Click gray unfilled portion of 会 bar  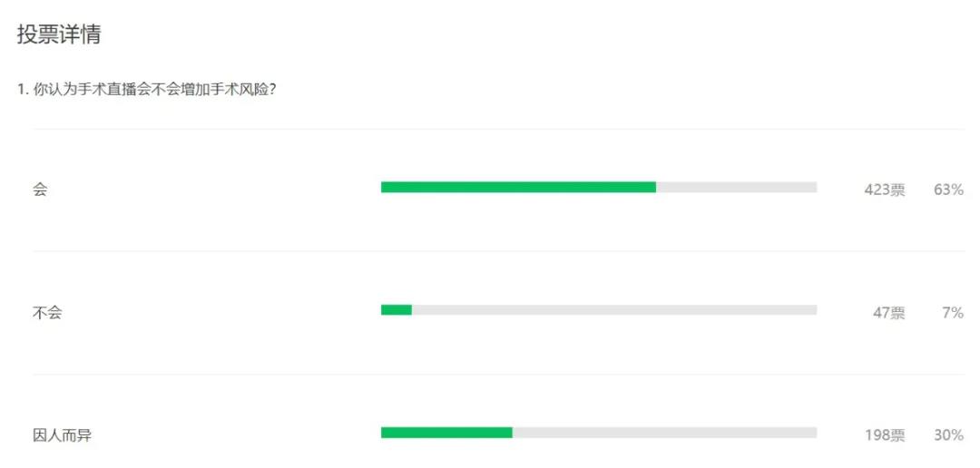(736, 187)
